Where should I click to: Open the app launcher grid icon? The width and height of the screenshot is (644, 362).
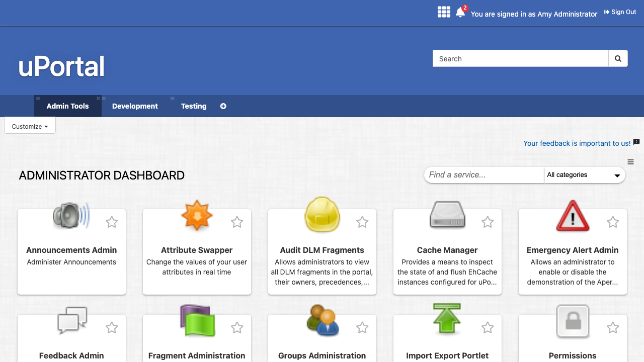coord(444,13)
